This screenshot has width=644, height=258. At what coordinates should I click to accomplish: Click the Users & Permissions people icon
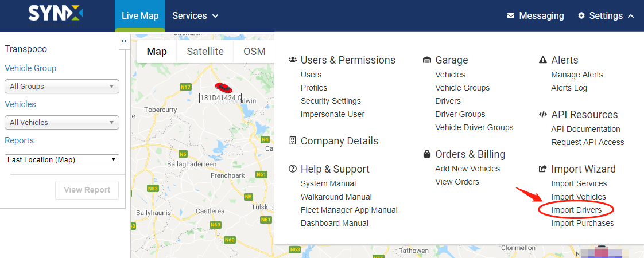click(293, 60)
